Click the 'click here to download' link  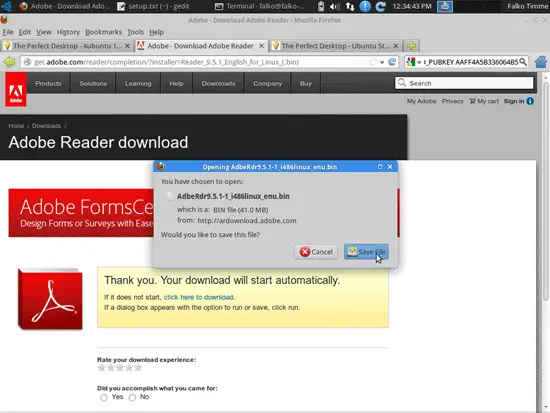tap(199, 297)
